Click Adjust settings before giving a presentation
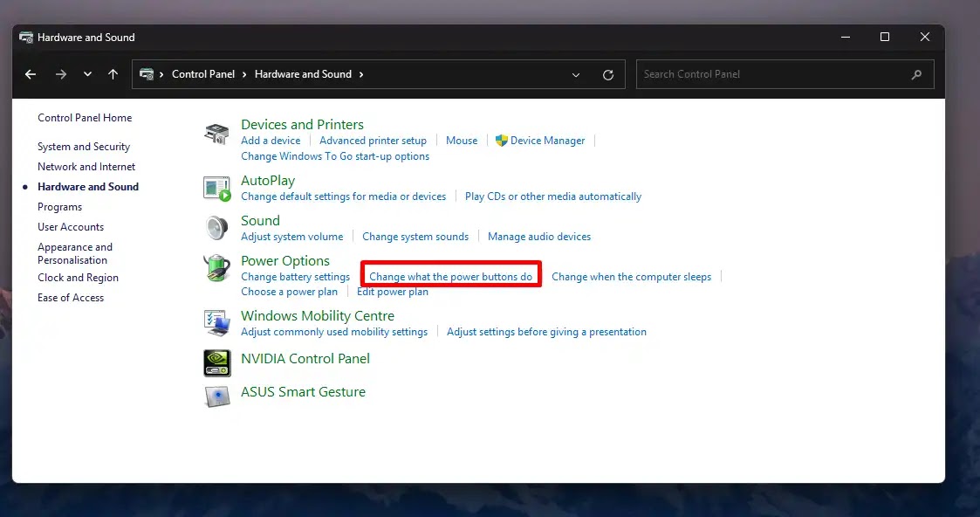Image resolution: width=980 pixels, height=517 pixels. 547,332
